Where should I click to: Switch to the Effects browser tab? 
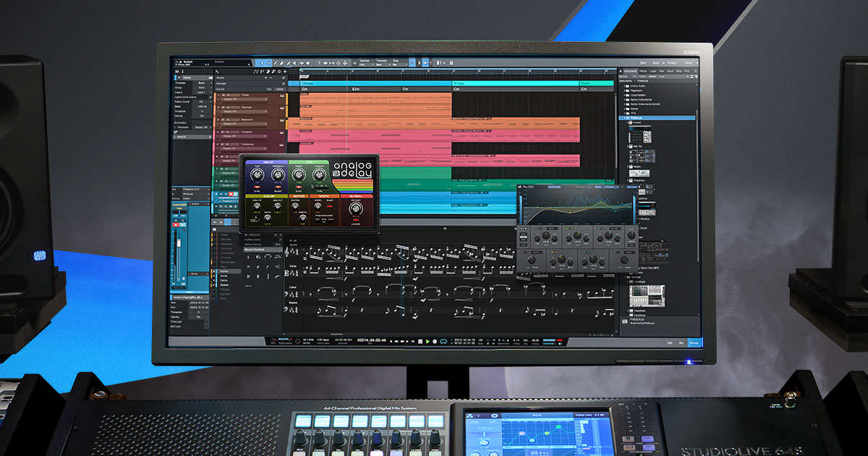pyautogui.click(x=644, y=71)
